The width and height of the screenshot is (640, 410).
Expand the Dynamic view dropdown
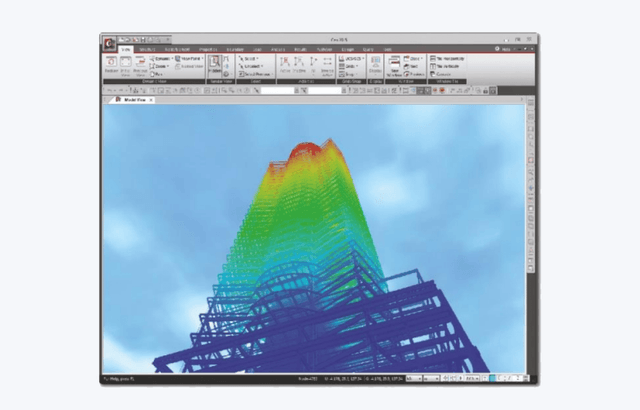tap(163, 59)
